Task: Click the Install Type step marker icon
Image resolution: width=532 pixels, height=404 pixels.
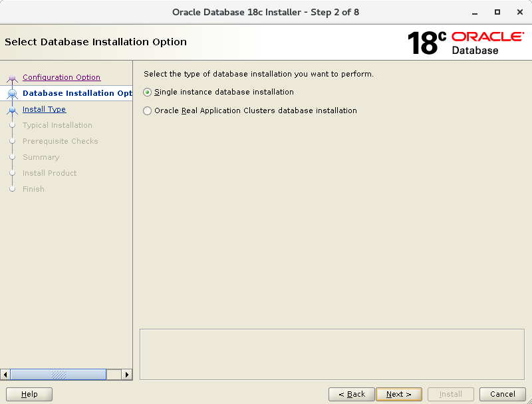Action: [x=12, y=110]
